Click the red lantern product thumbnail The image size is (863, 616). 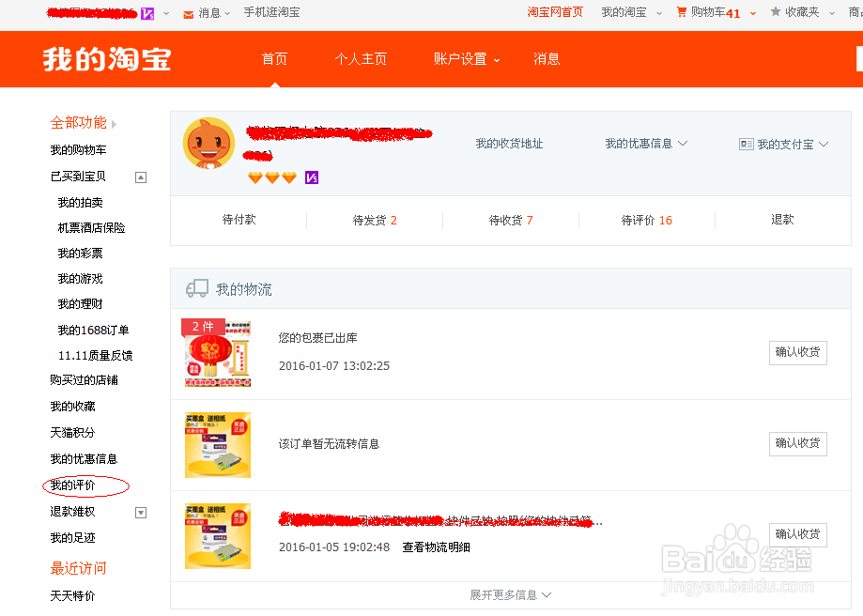click(x=217, y=353)
